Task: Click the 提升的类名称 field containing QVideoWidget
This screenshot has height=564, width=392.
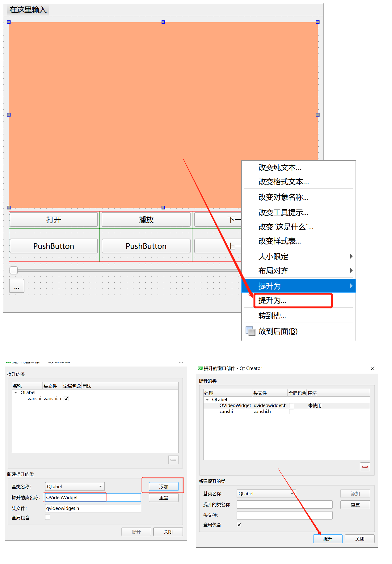Action: tap(93, 497)
